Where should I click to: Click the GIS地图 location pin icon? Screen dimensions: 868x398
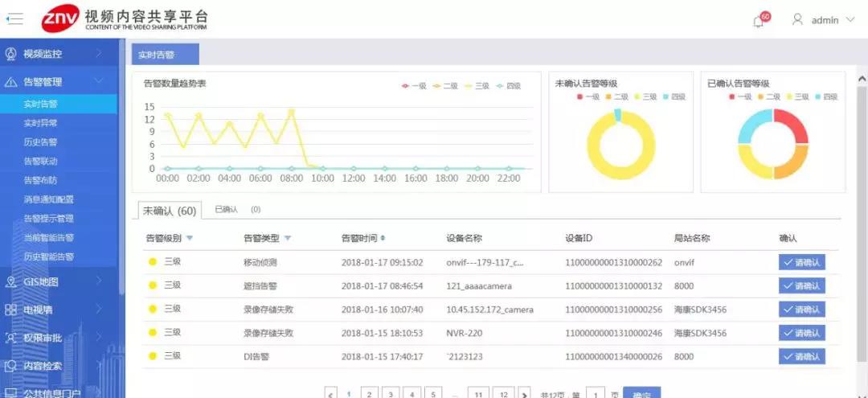(11, 281)
